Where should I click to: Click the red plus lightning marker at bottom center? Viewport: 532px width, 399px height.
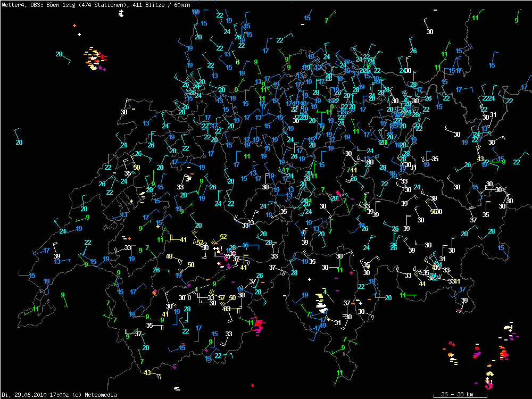pos(252,385)
